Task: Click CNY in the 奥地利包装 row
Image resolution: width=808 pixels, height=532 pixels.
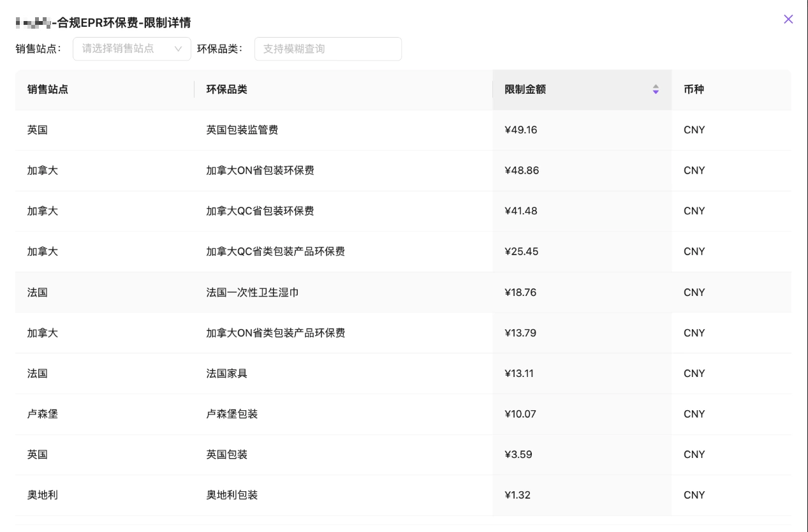Action: [694, 495]
